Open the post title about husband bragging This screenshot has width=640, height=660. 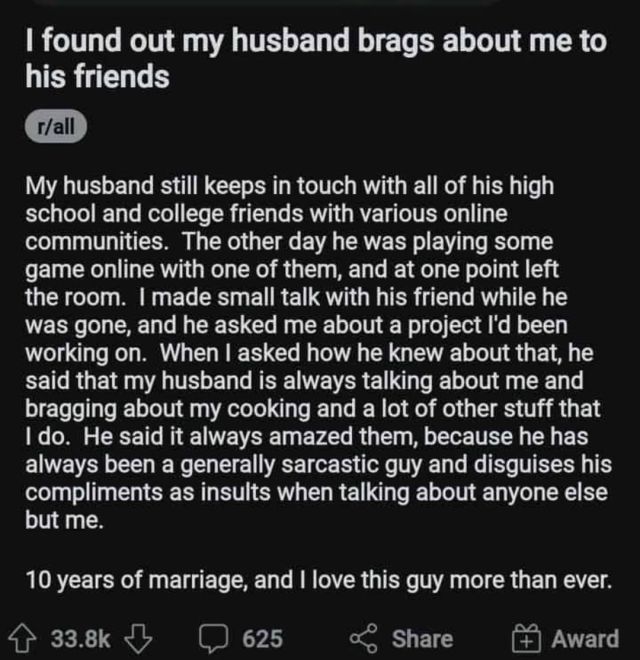tap(316, 59)
